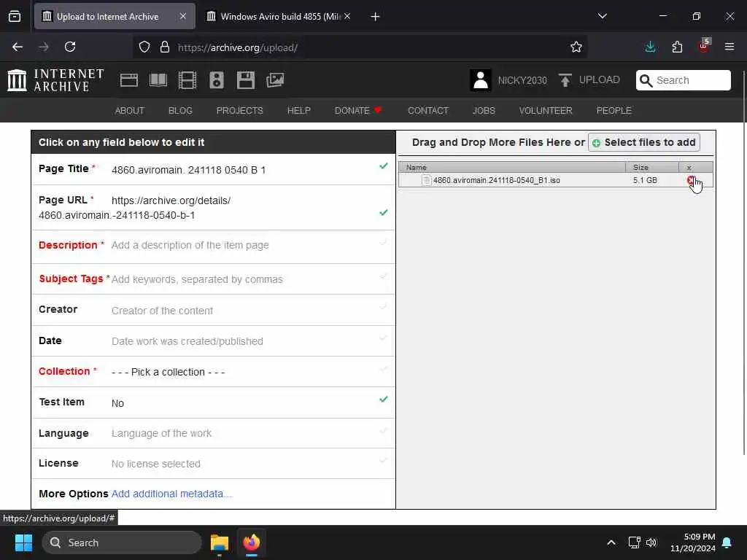Open the ABOUT menu item
The width and height of the screenshot is (747, 560).
(x=130, y=111)
